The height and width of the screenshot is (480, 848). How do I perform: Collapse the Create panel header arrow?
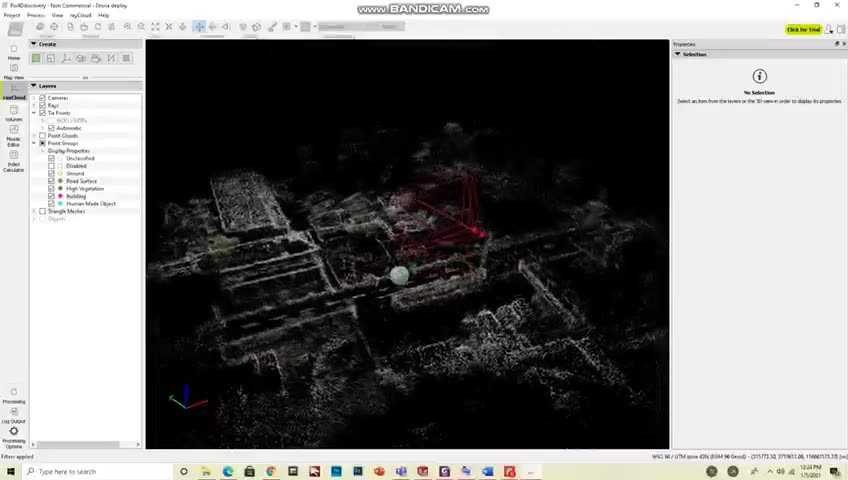coord(34,44)
